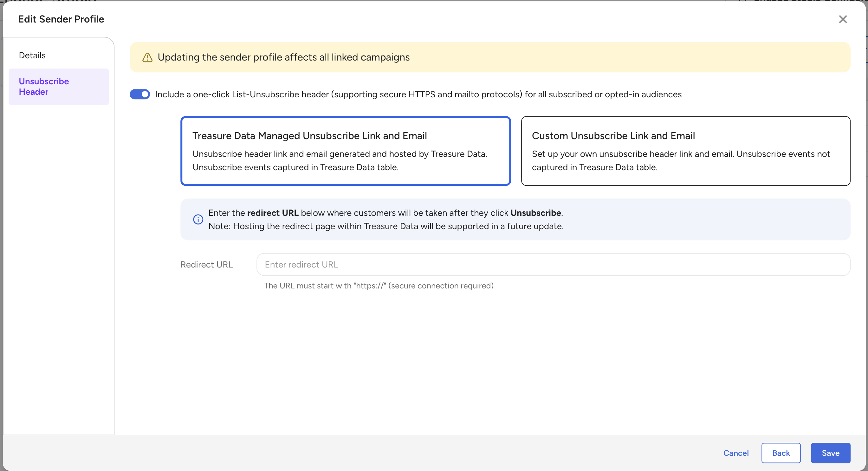Image resolution: width=868 pixels, height=471 pixels.
Task: Close the Edit Sender Profile dialog
Action: (843, 19)
